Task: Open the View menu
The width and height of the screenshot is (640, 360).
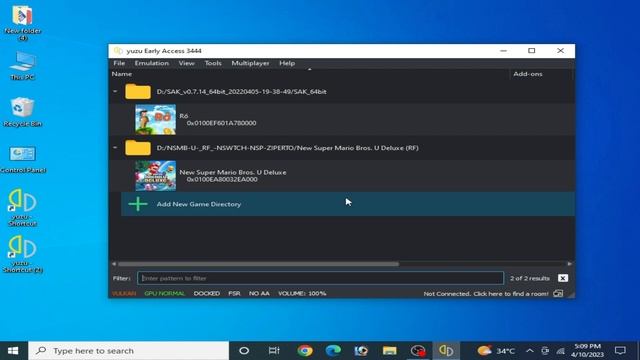Action: click(186, 63)
